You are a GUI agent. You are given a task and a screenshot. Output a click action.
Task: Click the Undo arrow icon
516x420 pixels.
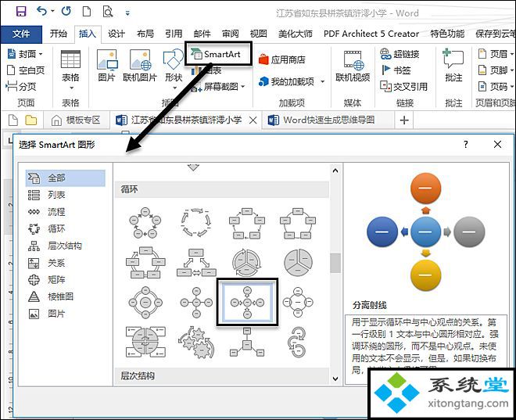coord(41,11)
